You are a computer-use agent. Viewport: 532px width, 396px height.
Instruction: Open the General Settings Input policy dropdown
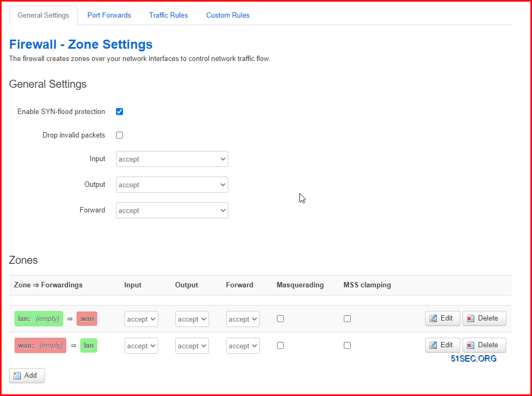172,159
